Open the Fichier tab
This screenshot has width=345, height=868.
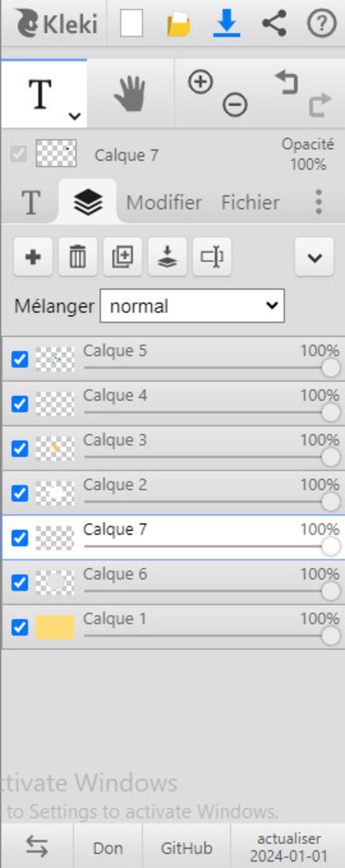pos(250,203)
